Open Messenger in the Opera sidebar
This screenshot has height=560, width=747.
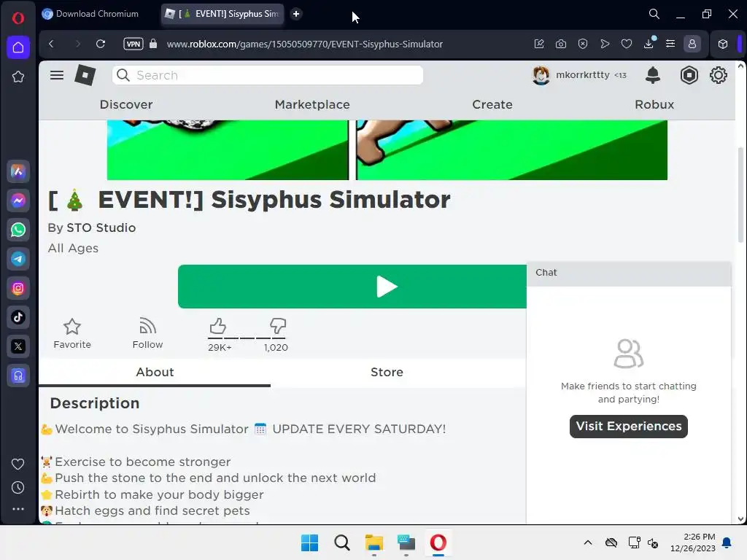click(18, 201)
